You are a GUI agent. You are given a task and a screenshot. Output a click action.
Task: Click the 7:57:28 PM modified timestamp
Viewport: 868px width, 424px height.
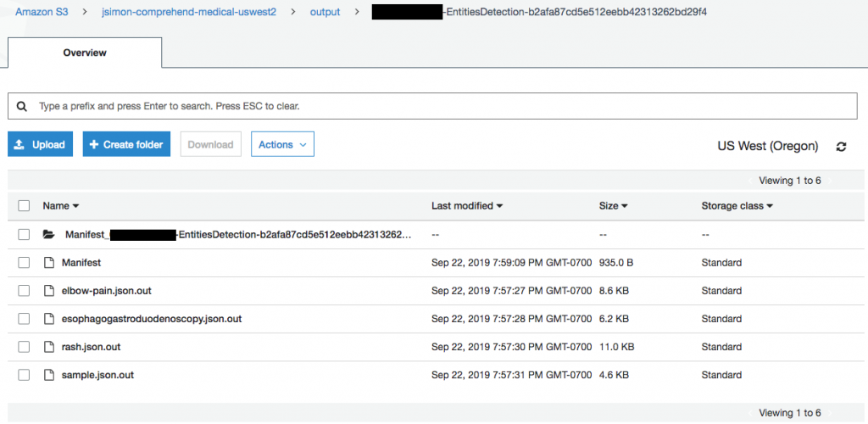click(x=512, y=320)
